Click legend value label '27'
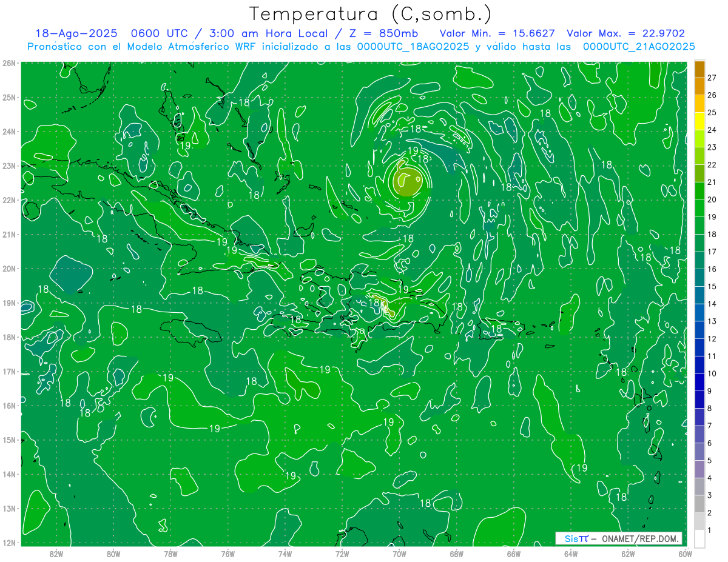Screen dimensions: 728x562 (712, 78)
